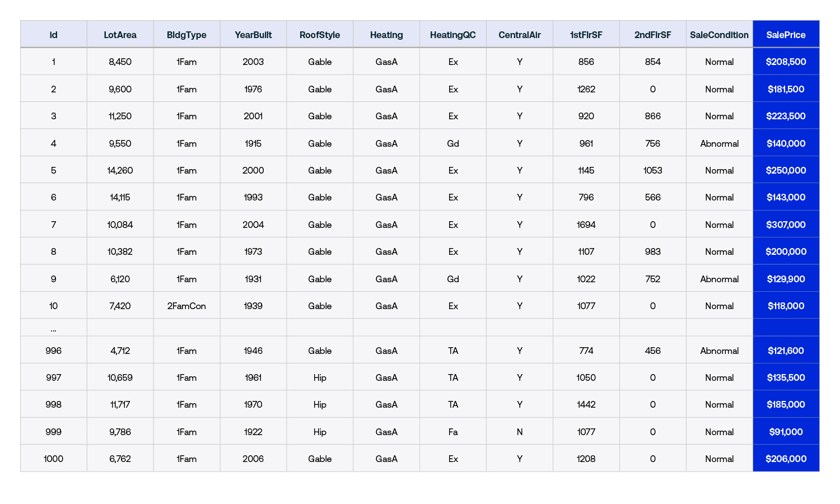Click the 1915 year built cell
Viewport: 840px width, 504px height.
253,143
